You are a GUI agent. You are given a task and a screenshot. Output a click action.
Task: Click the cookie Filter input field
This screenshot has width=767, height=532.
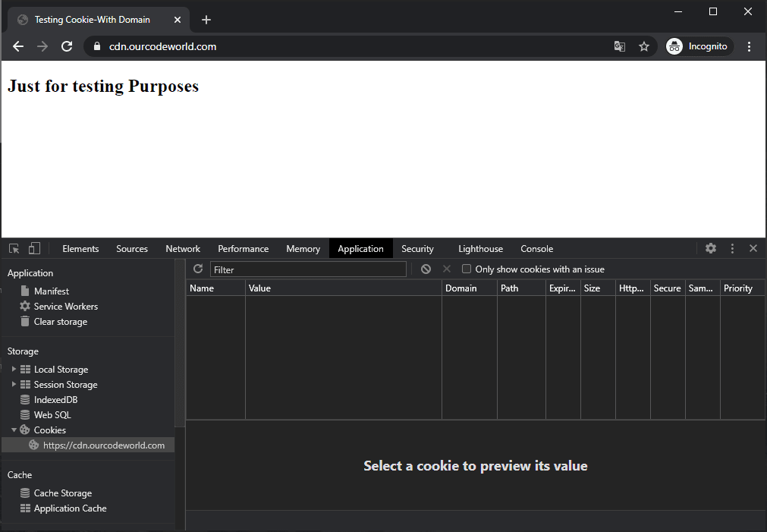307,269
